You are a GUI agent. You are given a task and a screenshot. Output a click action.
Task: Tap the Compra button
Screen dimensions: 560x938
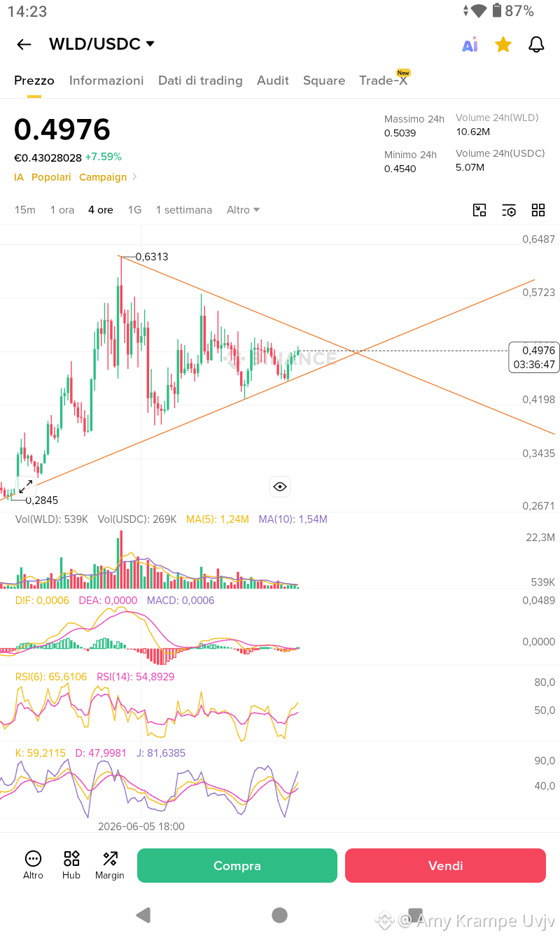(x=237, y=866)
